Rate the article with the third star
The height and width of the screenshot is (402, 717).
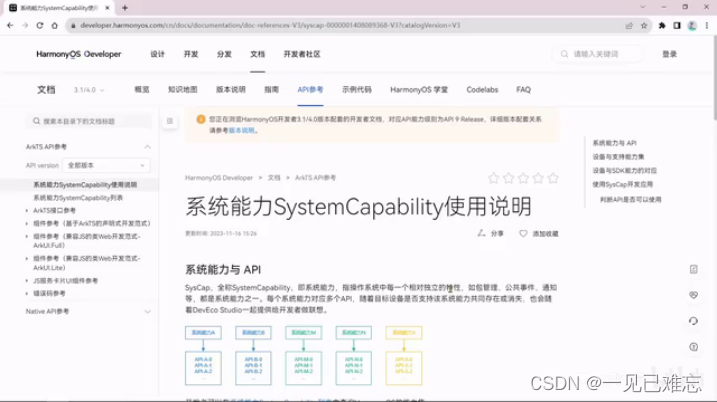click(523, 178)
